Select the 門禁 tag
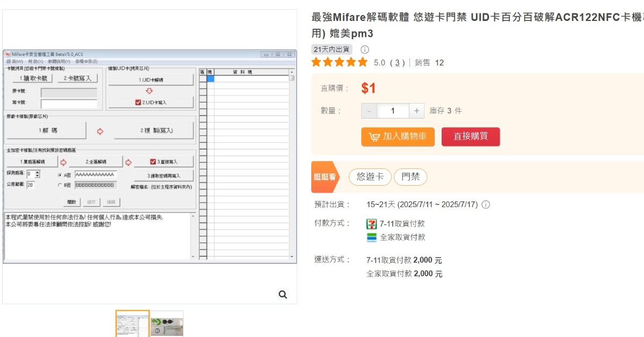644x337 pixels. [x=411, y=177]
